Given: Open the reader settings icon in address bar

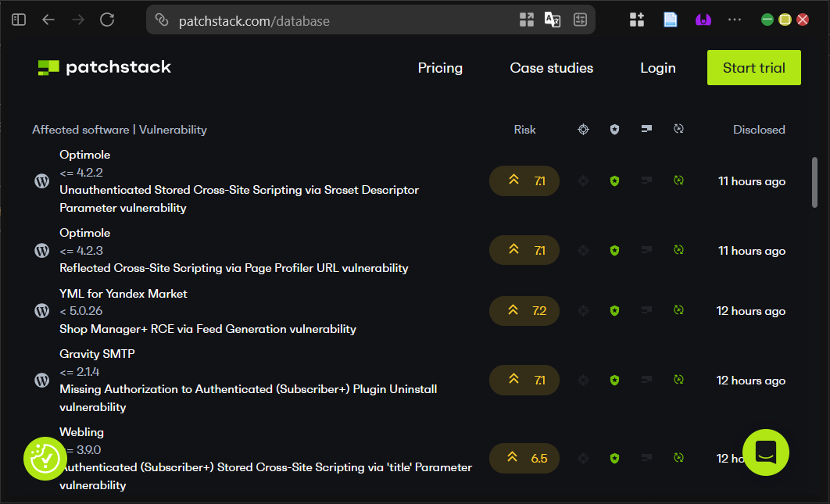Looking at the screenshot, I should point(580,20).
